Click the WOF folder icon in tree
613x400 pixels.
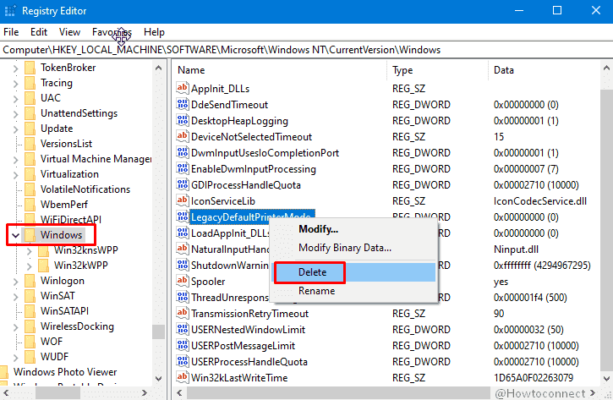[x=30, y=341]
